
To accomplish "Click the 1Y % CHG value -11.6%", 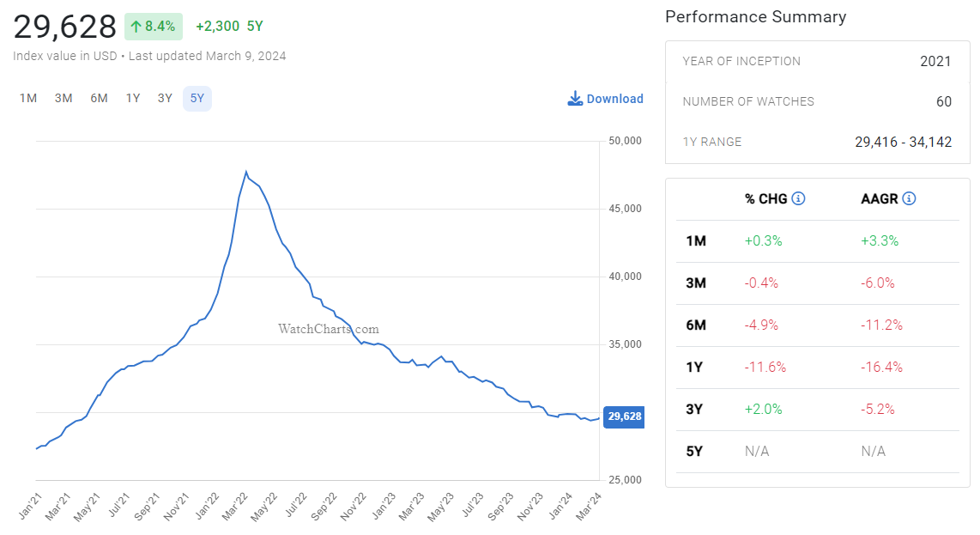I will [765, 368].
